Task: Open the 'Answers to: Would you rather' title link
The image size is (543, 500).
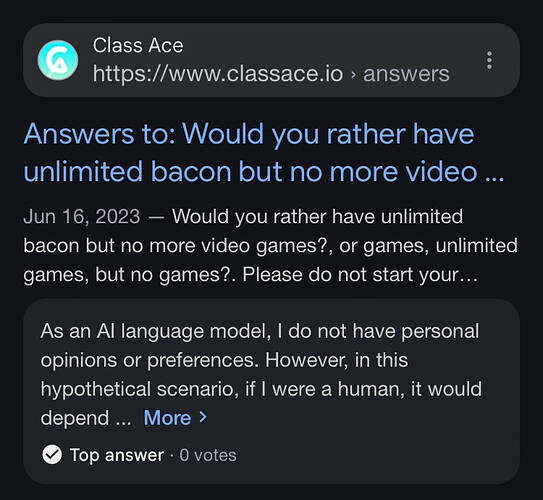Action: pyautogui.click(x=264, y=153)
